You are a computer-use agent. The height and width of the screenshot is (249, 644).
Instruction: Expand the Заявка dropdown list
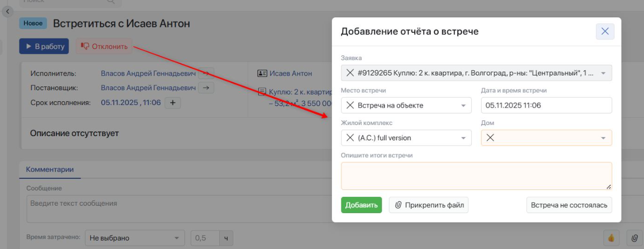603,73
